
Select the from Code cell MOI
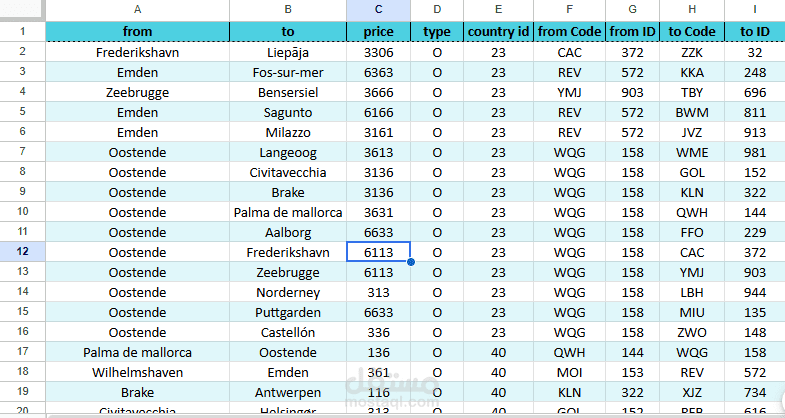pyautogui.click(x=569, y=372)
